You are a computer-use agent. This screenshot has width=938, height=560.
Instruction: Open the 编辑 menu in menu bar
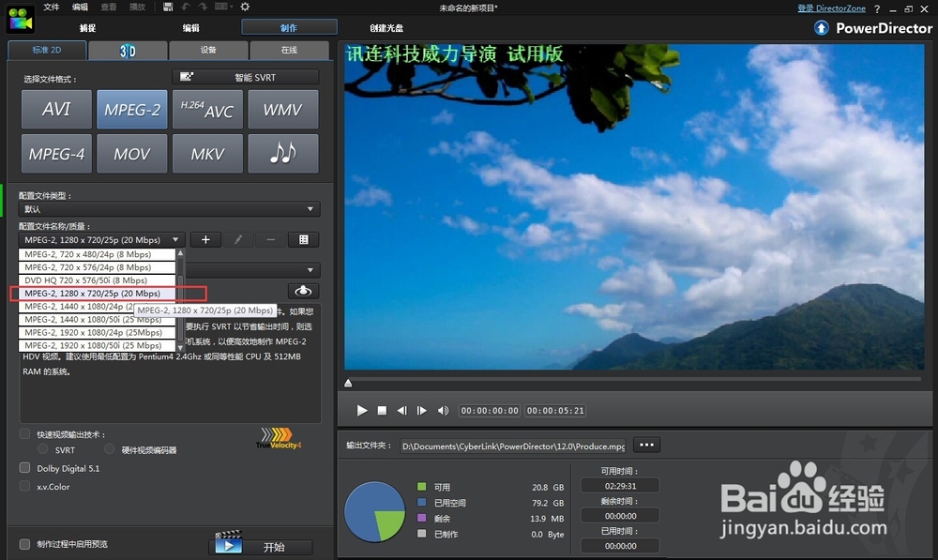pos(80,8)
